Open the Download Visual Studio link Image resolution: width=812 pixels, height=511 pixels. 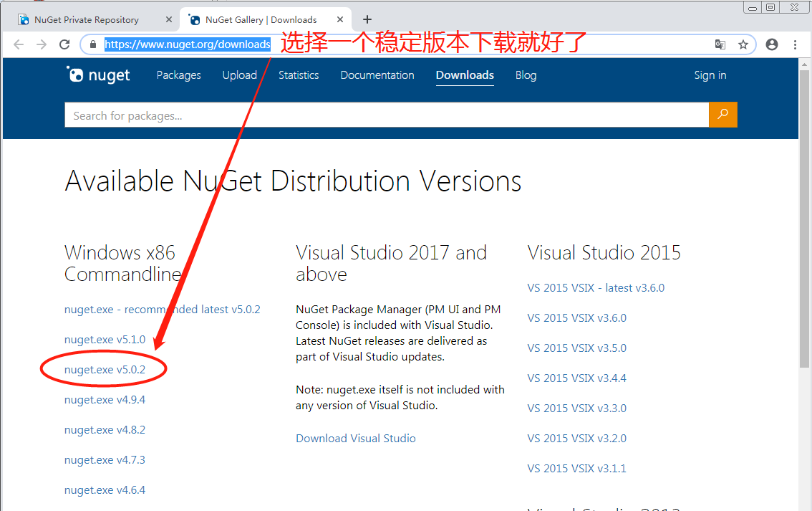pyautogui.click(x=356, y=439)
